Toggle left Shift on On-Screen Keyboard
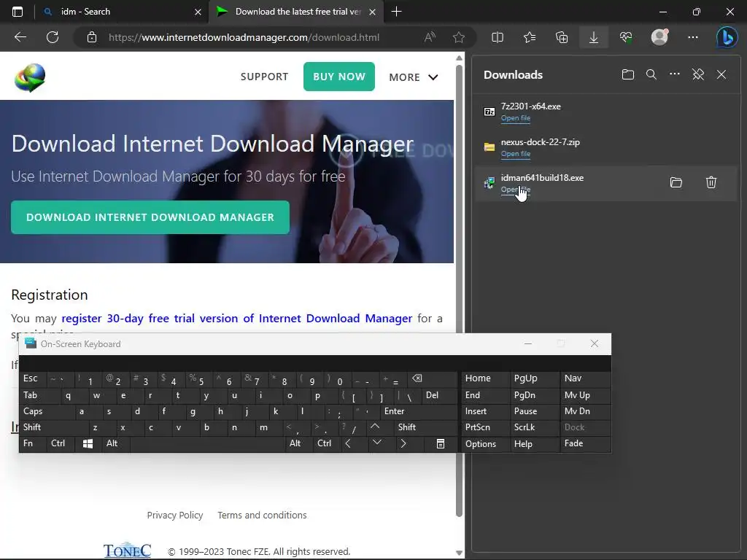747x560 pixels. [x=54, y=427]
